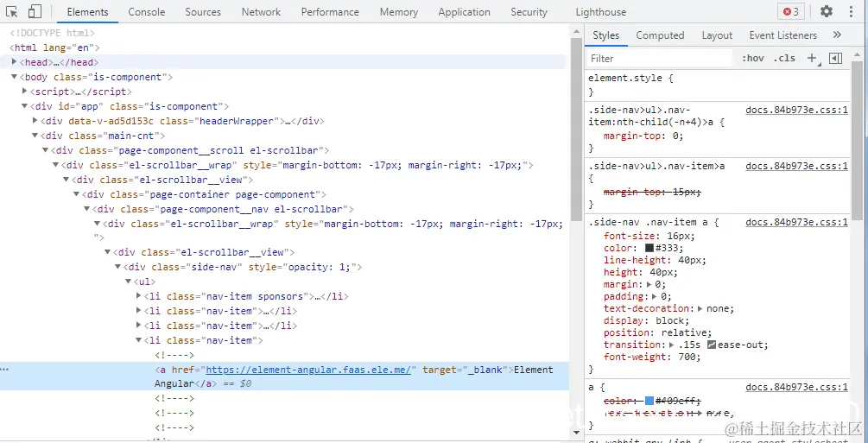
Task: Switch to the Layout sub-tab
Action: click(717, 35)
